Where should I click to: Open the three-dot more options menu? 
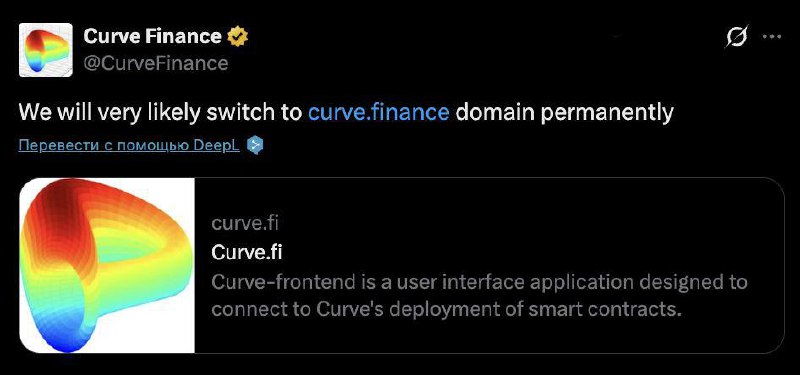point(771,37)
